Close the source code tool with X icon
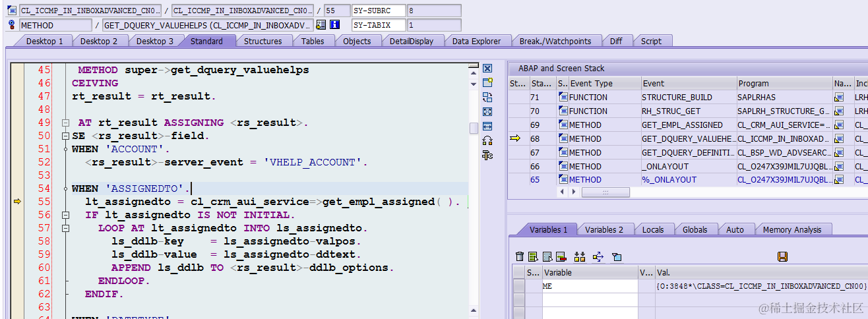Screen dimensions: 868x319 click(487, 69)
